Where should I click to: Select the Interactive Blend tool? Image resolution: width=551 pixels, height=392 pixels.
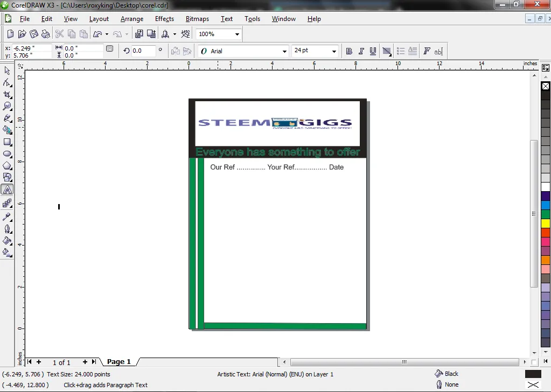[7, 204]
